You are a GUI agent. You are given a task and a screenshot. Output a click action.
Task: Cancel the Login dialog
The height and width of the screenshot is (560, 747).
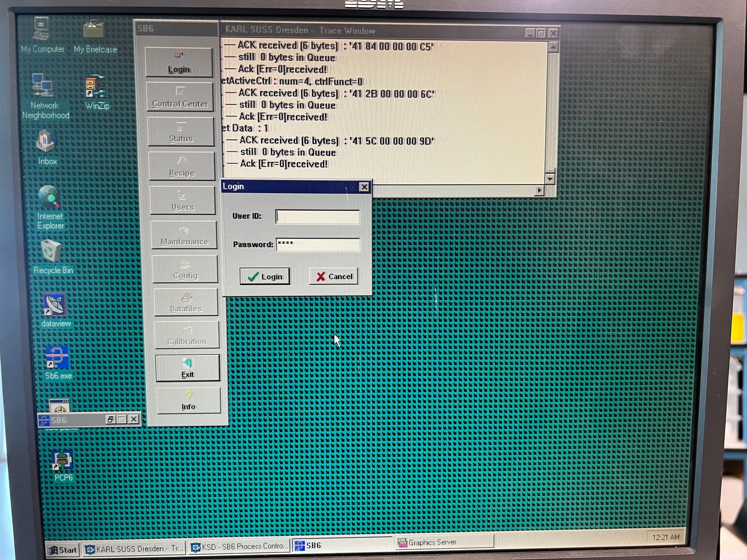(x=334, y=277)
